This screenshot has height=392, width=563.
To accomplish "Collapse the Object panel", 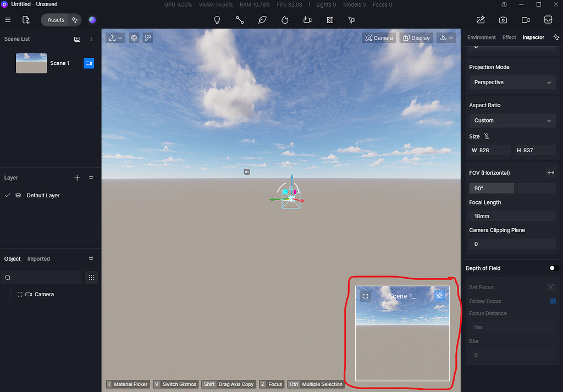I will coord(91,259).
